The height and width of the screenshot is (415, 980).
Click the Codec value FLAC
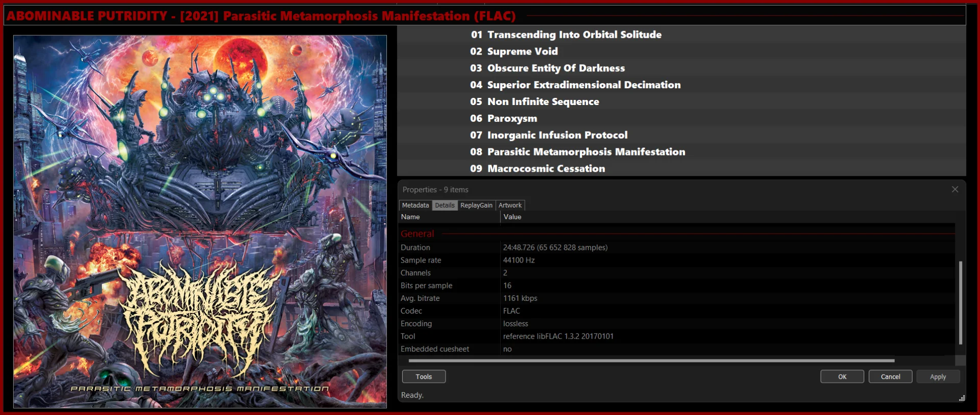click(x=511, y=311)
